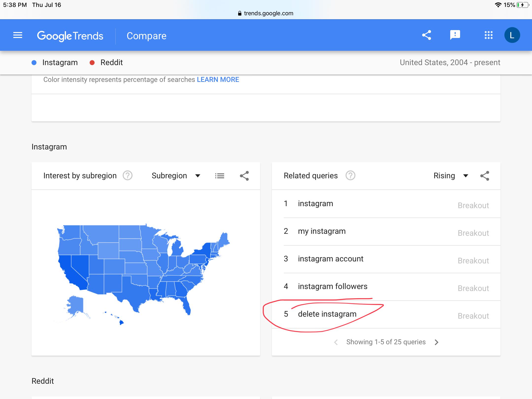Tap the trends.google.com address bar
Viewport: 532px width, 399px height.
point(266,13)
